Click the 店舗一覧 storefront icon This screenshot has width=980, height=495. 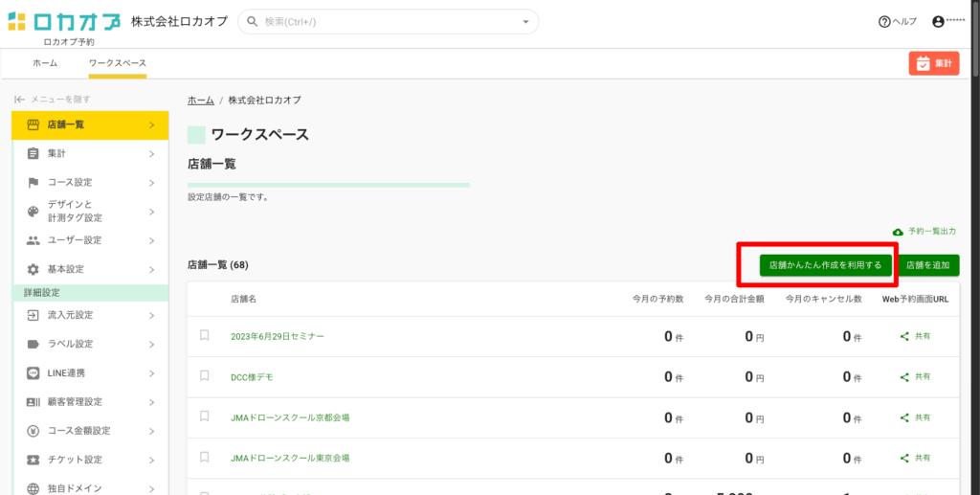33,125
